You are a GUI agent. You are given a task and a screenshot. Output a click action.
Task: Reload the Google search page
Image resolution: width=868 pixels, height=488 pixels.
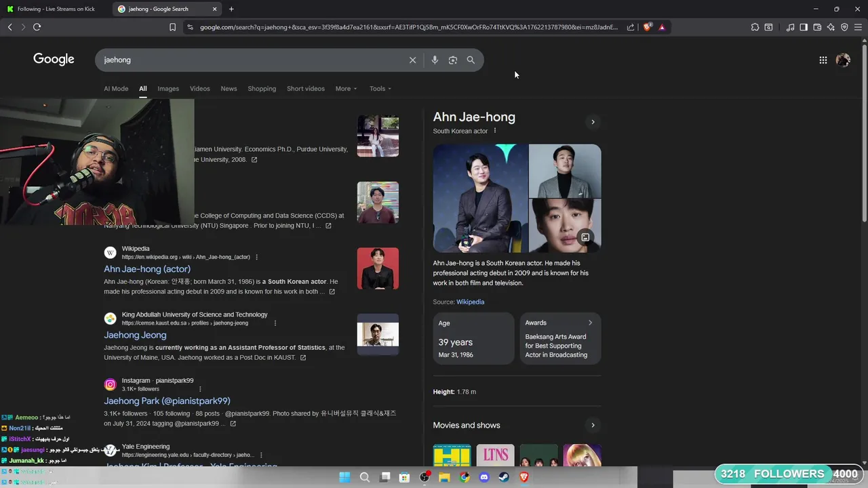click(x=37, y=27)
